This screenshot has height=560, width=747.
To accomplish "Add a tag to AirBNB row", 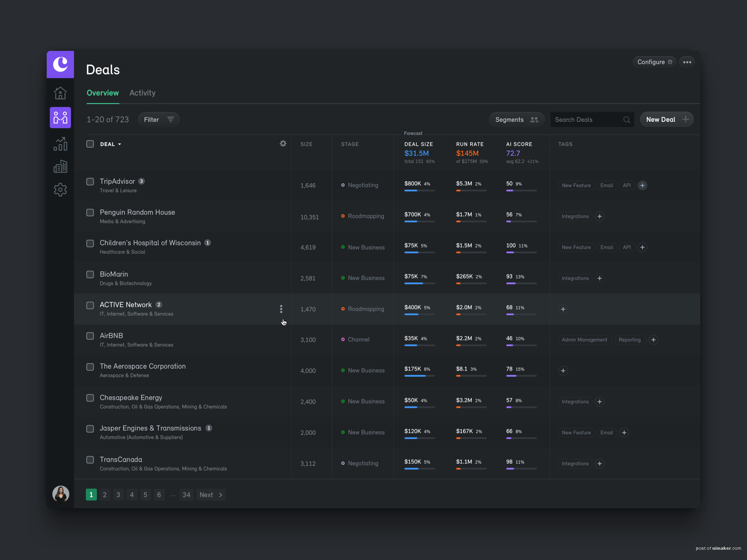I will pos(654,340).
